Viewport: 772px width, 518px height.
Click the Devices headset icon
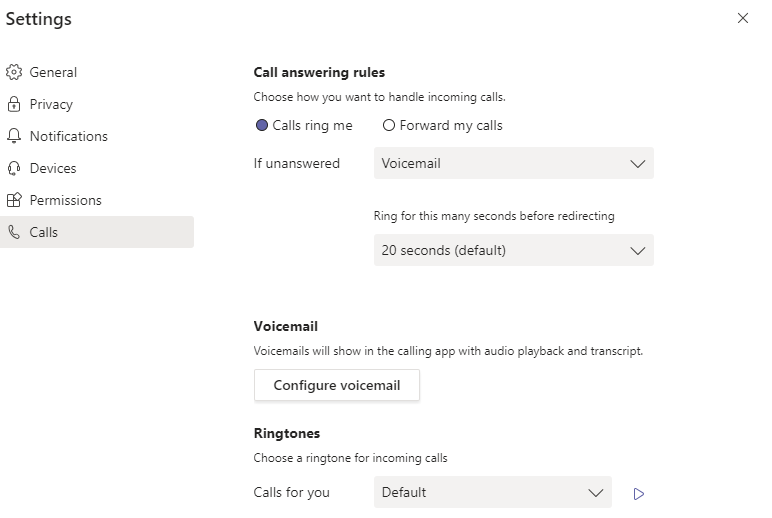tap(14, 168)
